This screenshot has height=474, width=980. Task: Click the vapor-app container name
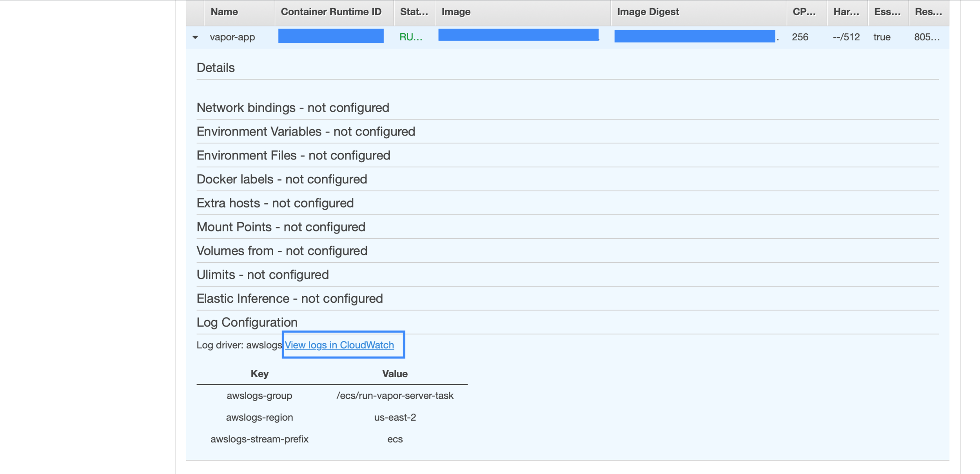click(x=232, y=37)
